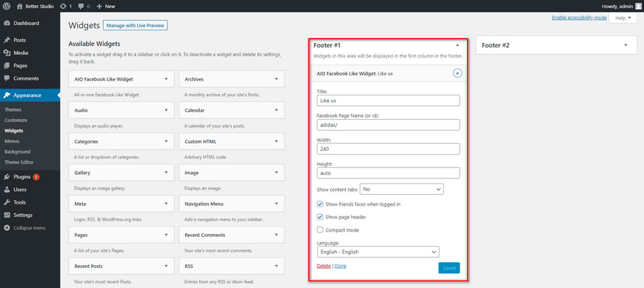Click the Users person icon

7,190
